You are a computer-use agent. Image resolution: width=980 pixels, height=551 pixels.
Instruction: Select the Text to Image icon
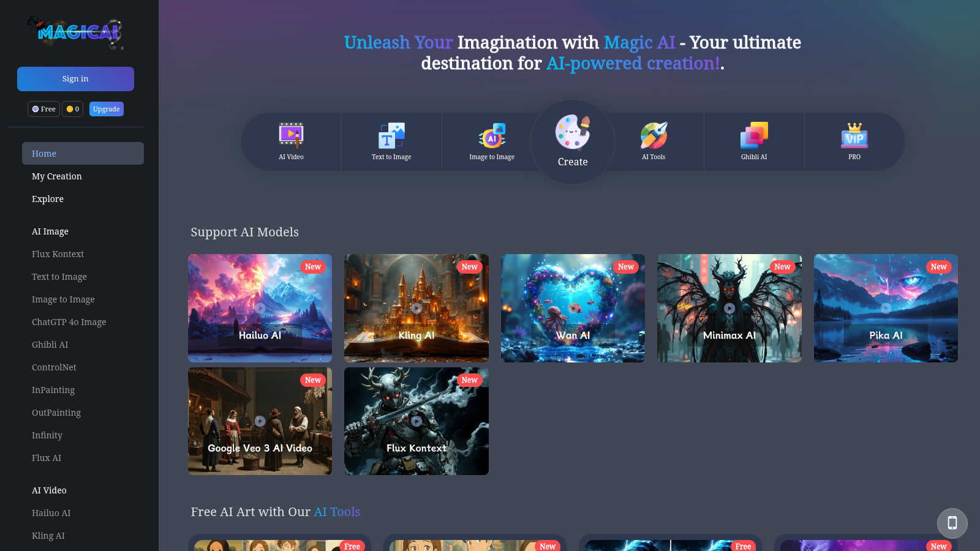(391, 136)
